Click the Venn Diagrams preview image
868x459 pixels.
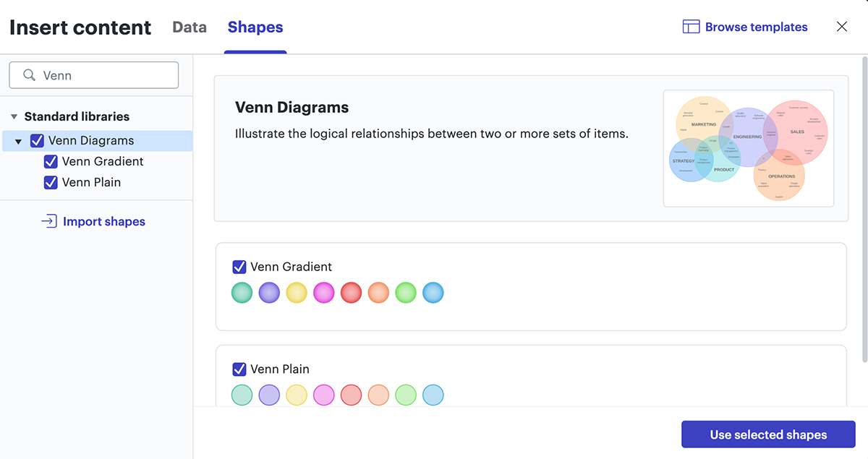click(749, 147)
